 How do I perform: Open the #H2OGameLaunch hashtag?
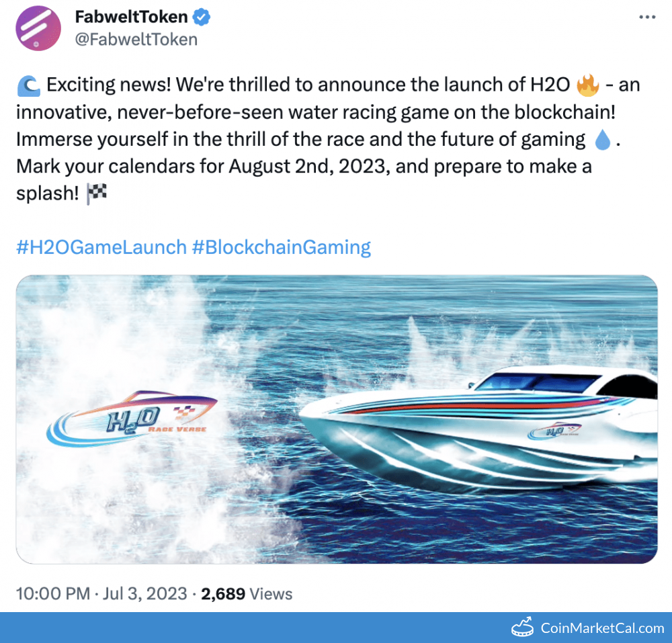(101, 247)
